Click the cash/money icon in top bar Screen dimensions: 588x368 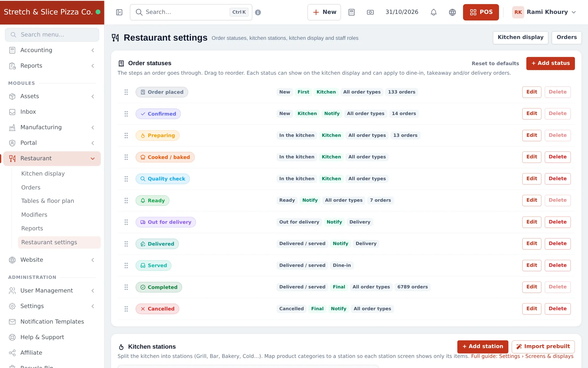pos(370,12)
